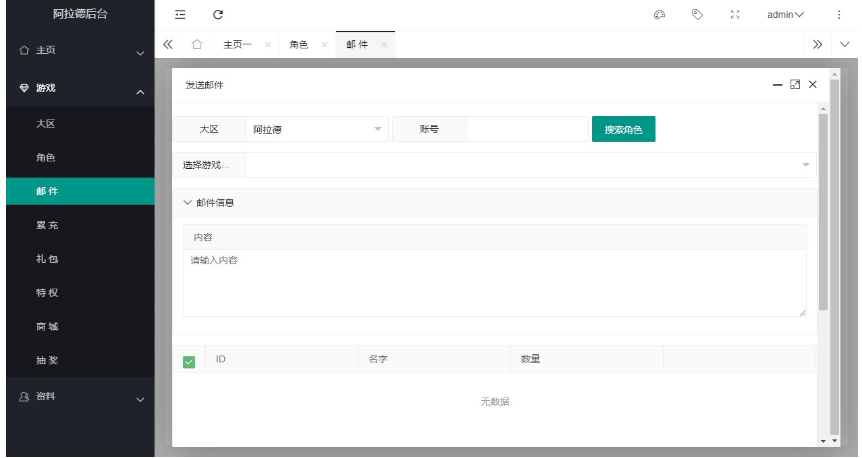Click the 账号 input field

[526, 129]
